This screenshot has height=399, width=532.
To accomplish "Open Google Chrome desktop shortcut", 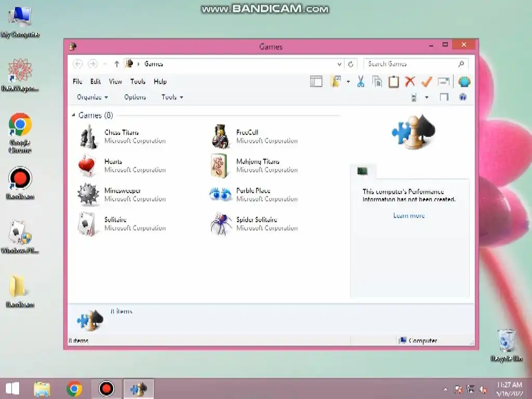I will click(20, 125).
